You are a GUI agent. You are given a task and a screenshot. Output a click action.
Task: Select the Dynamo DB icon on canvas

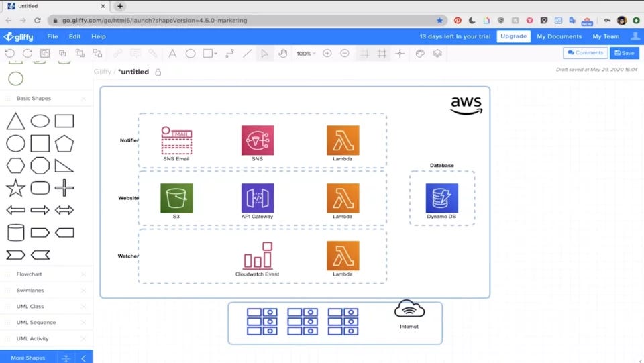point(442,198)
